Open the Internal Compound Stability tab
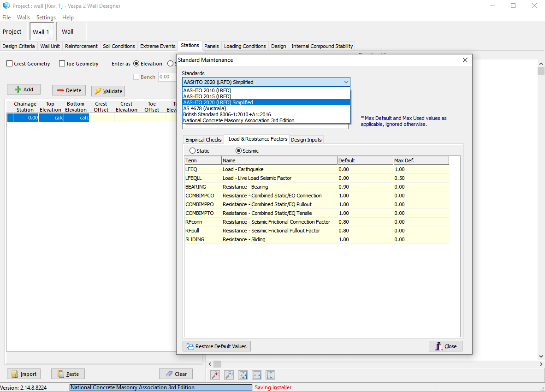This screenshot has width=545, height=392. pos(322,46)
